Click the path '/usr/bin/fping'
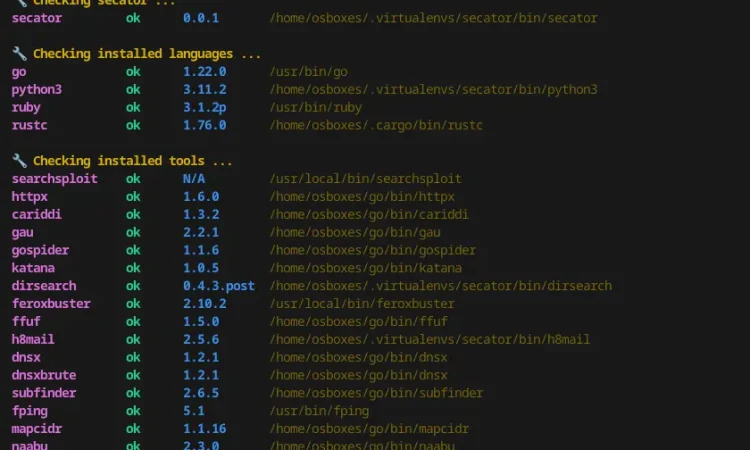The image size is (750, 450). 319,411
